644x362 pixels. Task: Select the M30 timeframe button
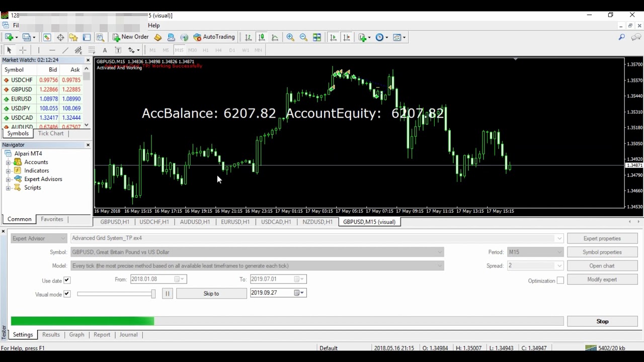click(x=192, y=50)
